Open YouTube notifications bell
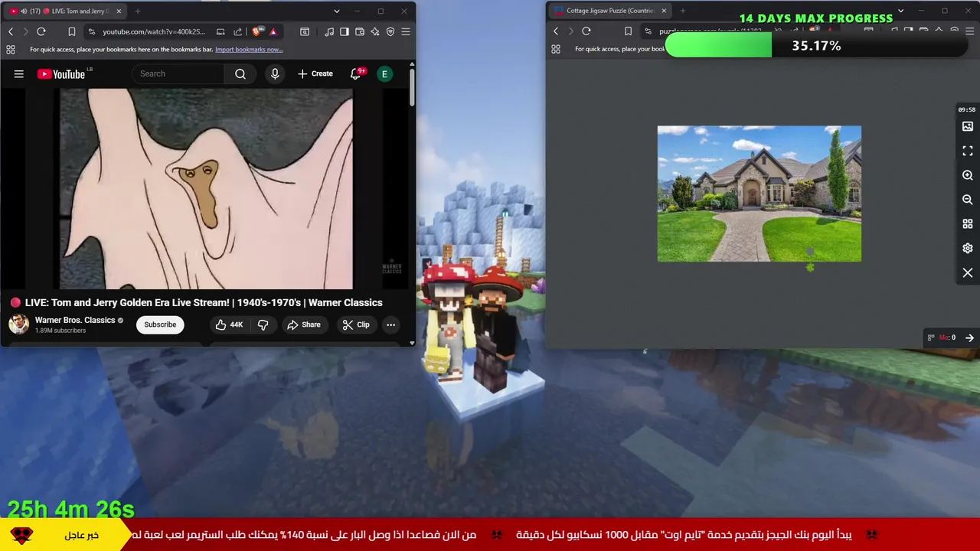The width and height of the screenshot is (980, 551). coord(356,73)
